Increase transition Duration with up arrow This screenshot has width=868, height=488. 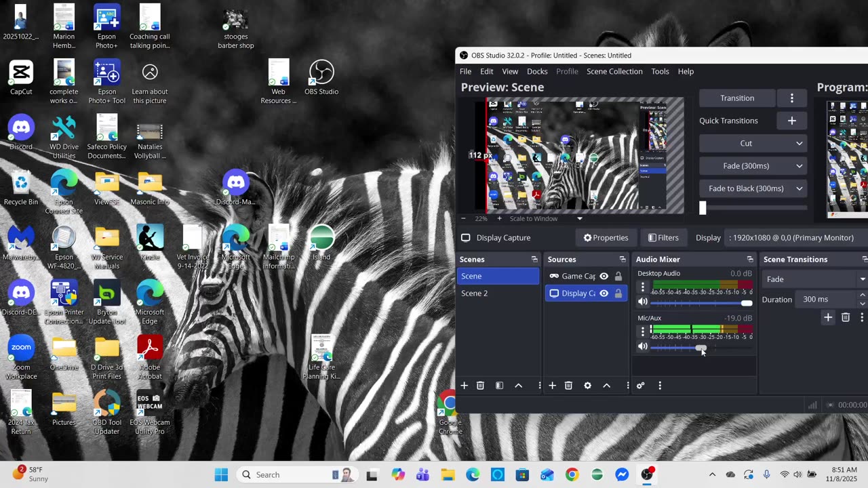coord(863,296)
